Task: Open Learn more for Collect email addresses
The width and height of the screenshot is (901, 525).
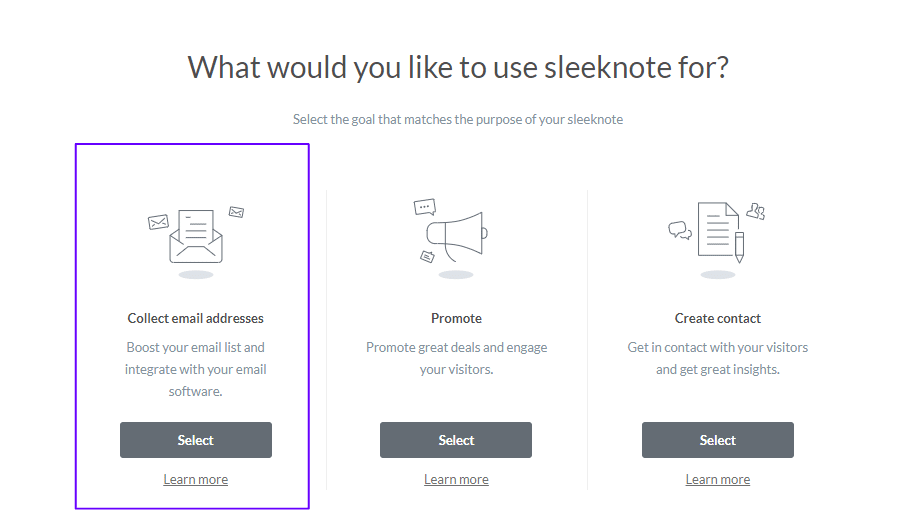Action: click(196, 480)
